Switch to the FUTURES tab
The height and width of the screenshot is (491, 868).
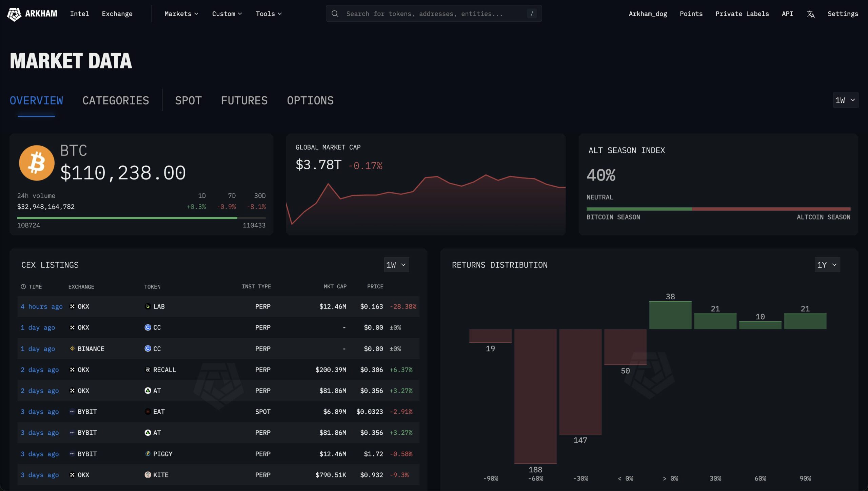pos(244,100)
